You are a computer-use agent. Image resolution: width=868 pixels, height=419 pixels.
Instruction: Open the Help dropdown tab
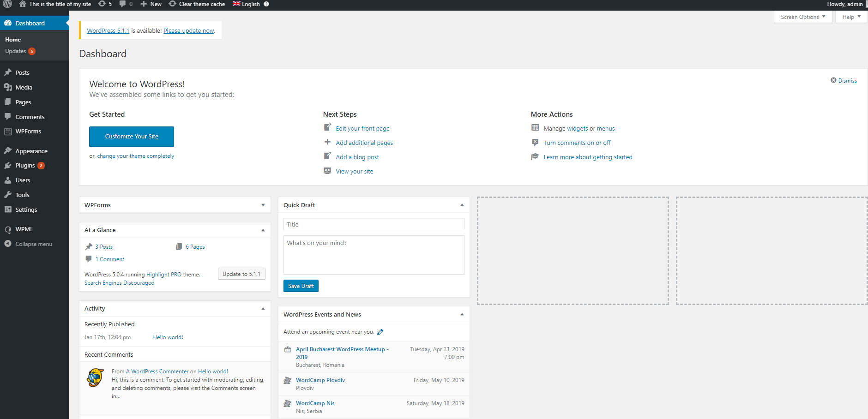851,17
